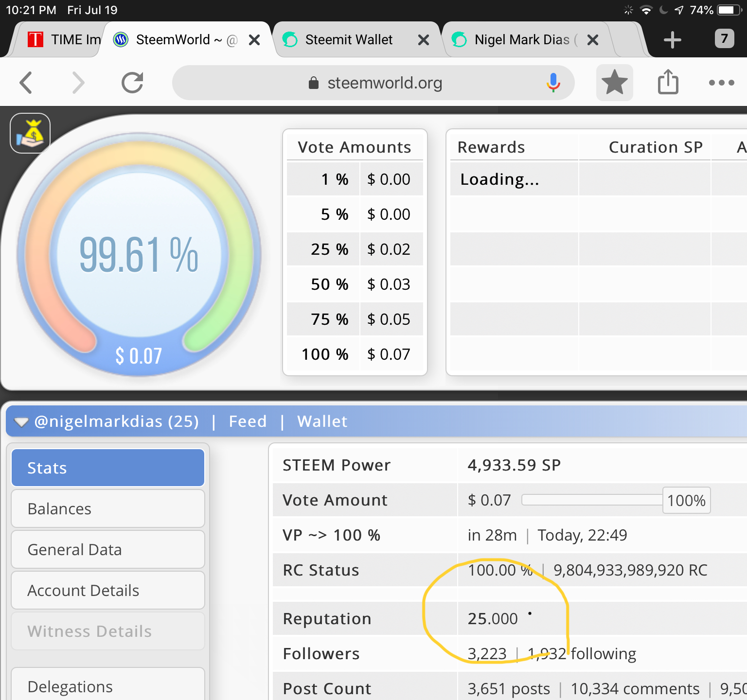
Task: Tap the Wi-Fi status icon
Action: click(646, 10)
